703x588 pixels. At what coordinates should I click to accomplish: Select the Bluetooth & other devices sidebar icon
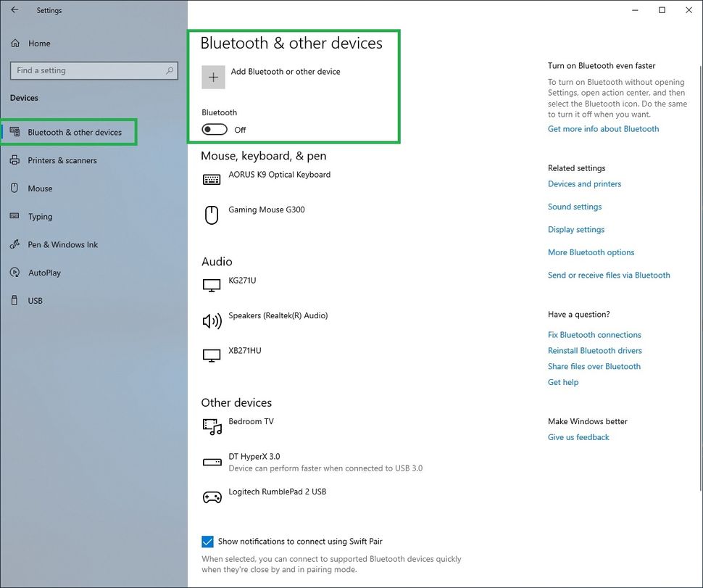point(15,132)
